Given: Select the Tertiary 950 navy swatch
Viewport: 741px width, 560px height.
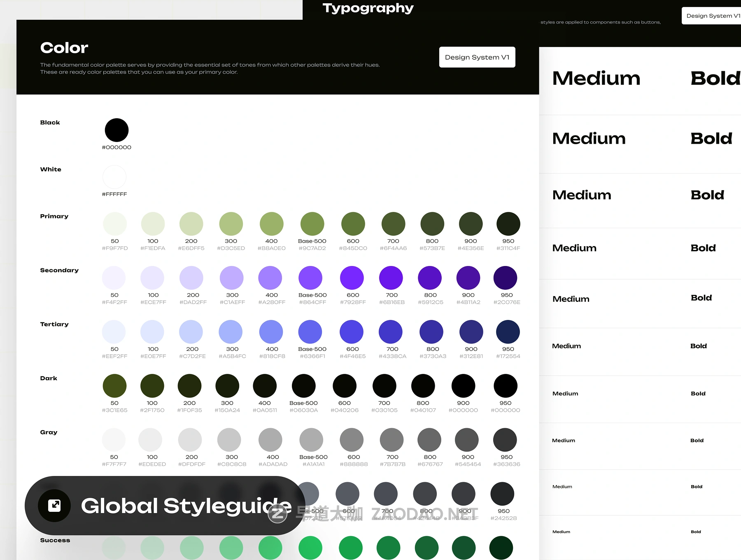Looking at the screenshot, I should pyautogui.click(x=508, y=332).
